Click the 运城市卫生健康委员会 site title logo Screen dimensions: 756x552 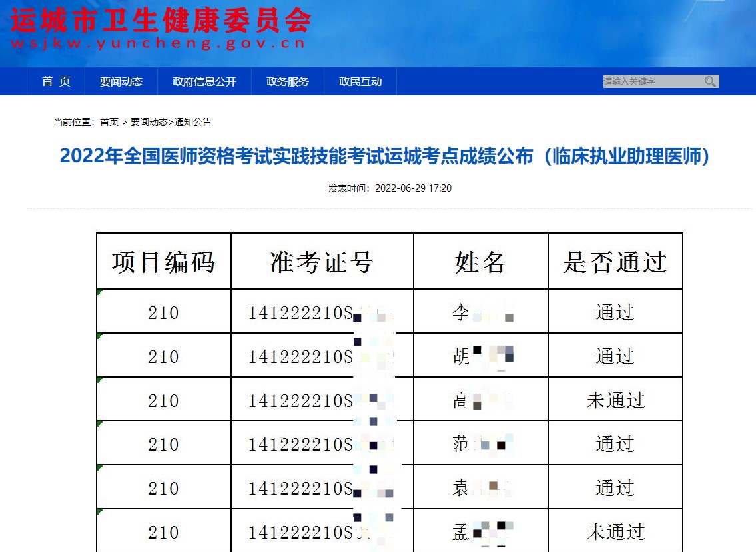coord(161,21)
